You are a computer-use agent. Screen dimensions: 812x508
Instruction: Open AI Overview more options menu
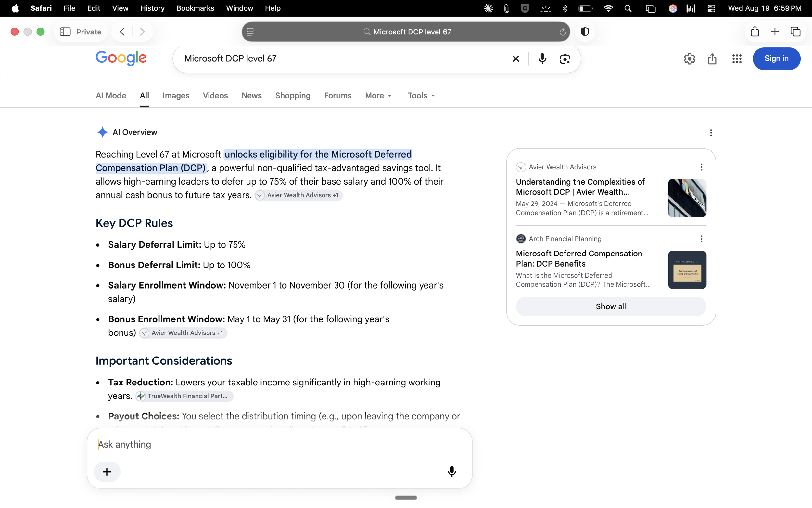click(711, 132)
